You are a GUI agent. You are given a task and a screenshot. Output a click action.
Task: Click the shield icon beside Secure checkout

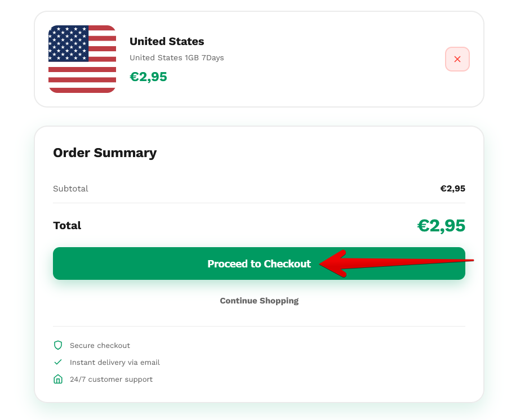(x=57, y=345)
